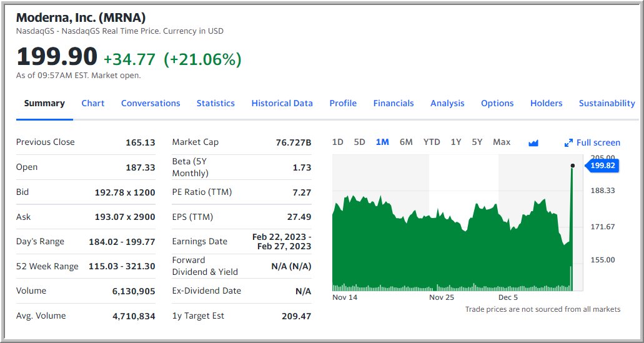Click the +34.77 price change value
Image resolution: width=644 pixels, height=343 pixels.
point(129,59)
